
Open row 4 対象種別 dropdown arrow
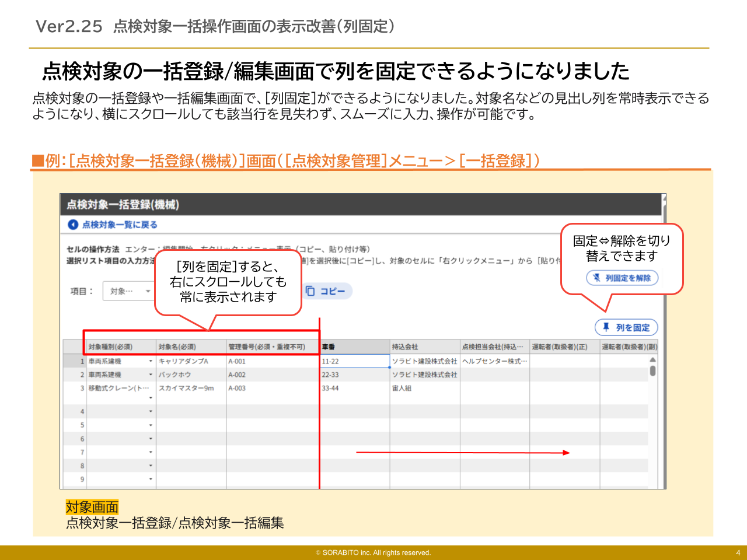(151, 412)
